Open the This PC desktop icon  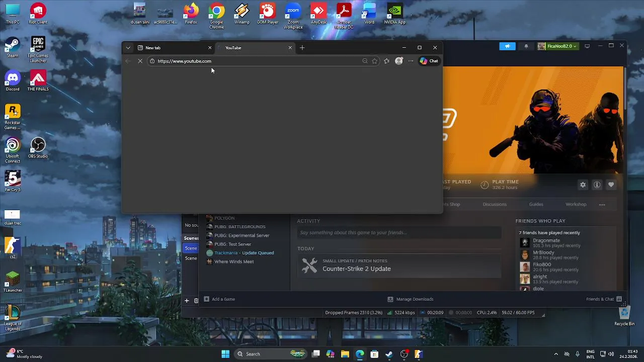tap(13, 14)
